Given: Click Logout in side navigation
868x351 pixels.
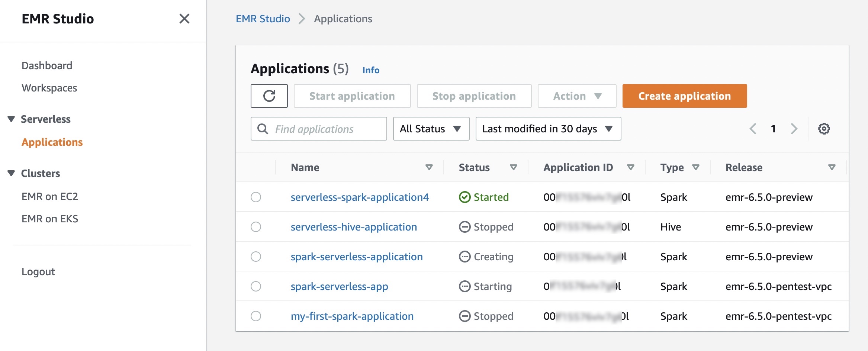Looking at the screenshot, I should (x=38, y=272).
